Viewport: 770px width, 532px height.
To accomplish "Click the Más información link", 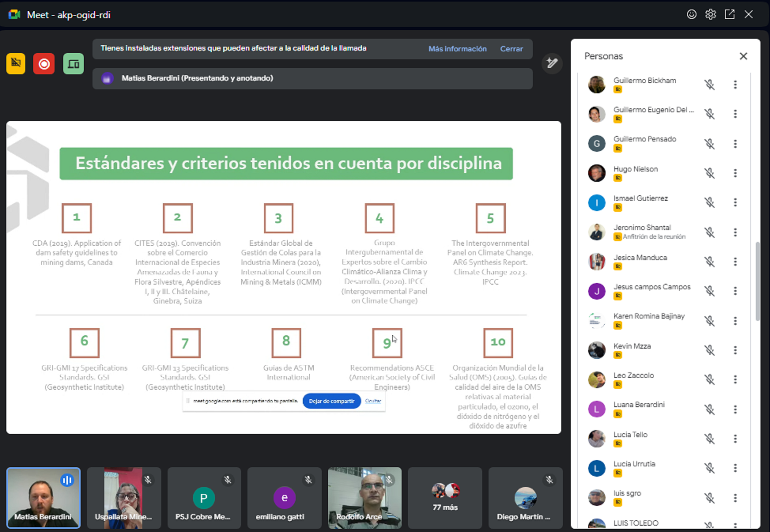I will [x=457, y=49].
